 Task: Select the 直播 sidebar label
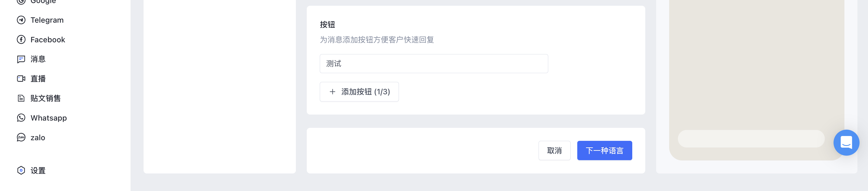pos(38,79)
